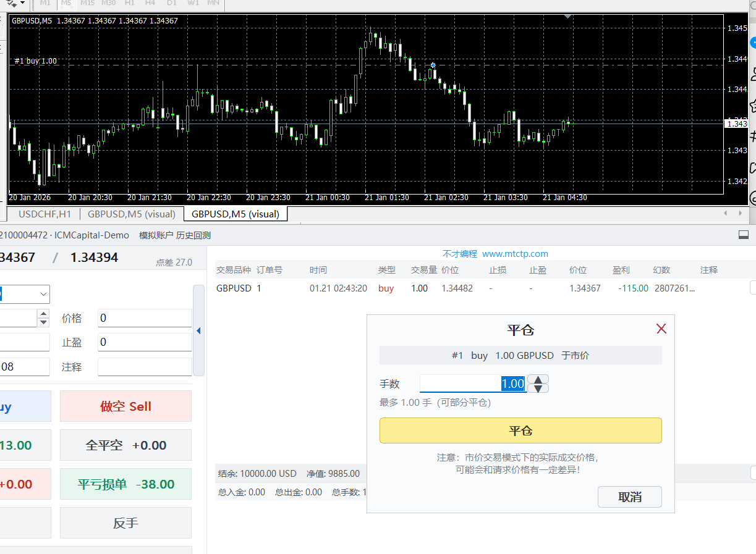Focus the 注释 comment input field
The height and width of the screenshot is (554, 756).
pyautogui.click(x=145, y=367)
